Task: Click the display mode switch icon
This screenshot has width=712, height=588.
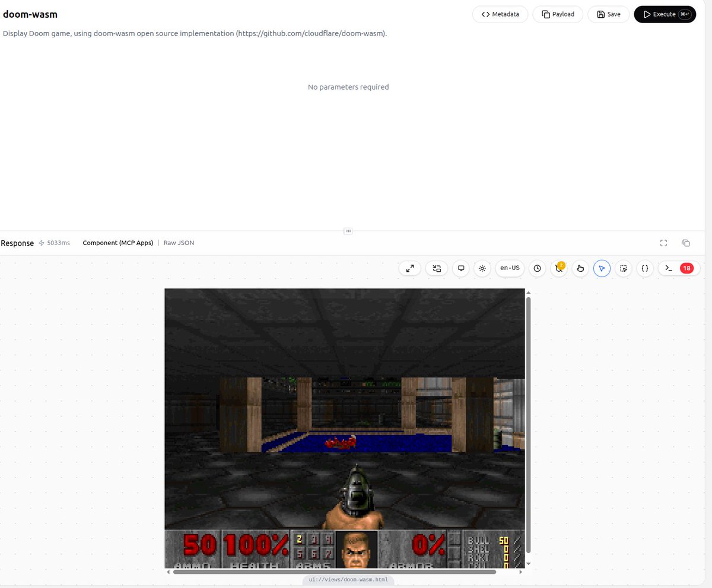Action: (x=437, y=268)
